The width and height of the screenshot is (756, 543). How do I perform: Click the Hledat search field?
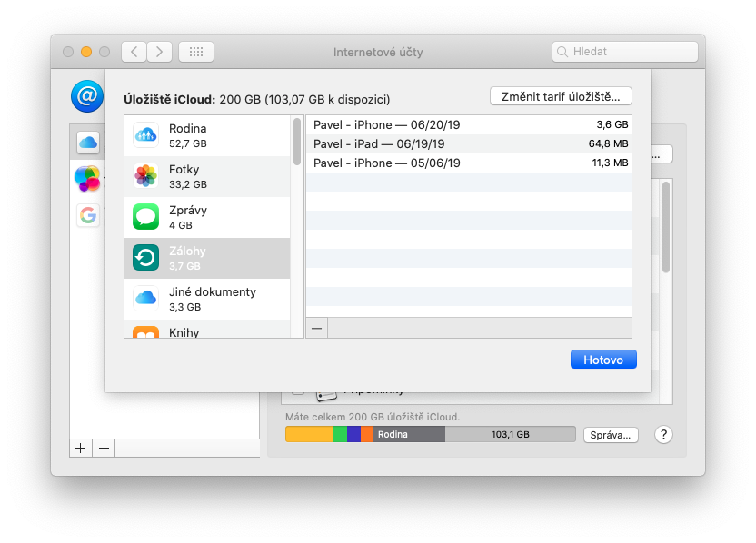[x=625, y=52]
